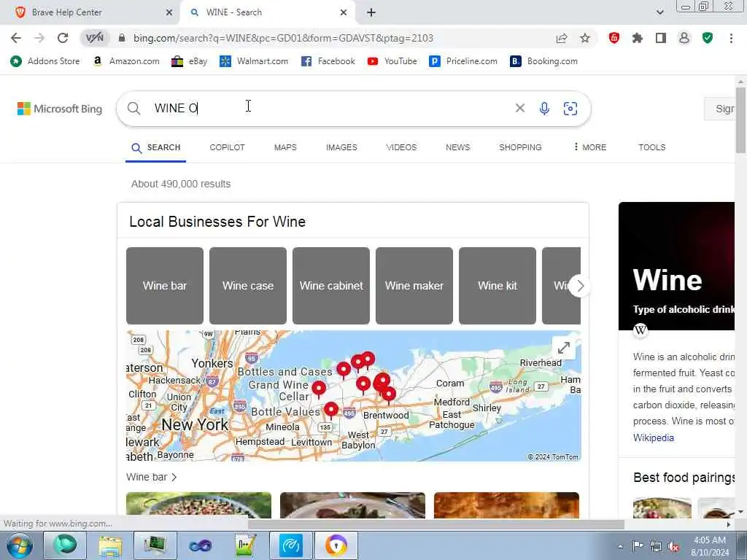Click the green shield security icon
This screenshot has height=560, width=747.
(708, 38)
